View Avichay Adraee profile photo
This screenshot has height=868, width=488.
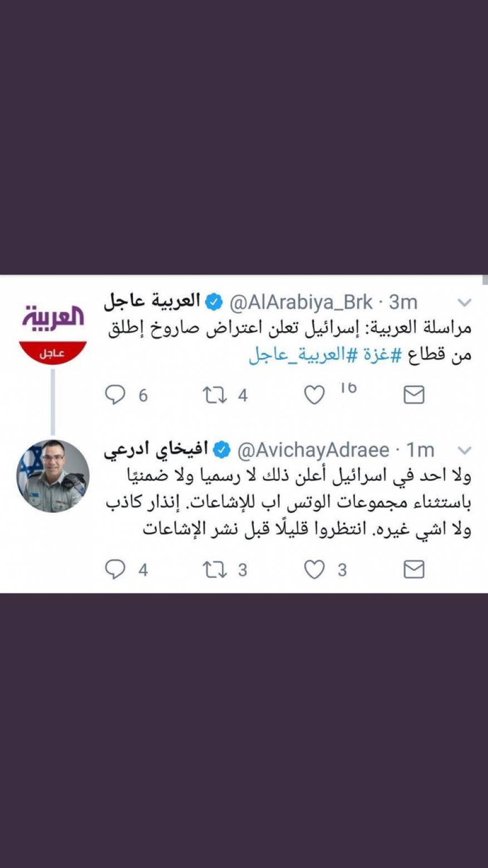(53, 476)
